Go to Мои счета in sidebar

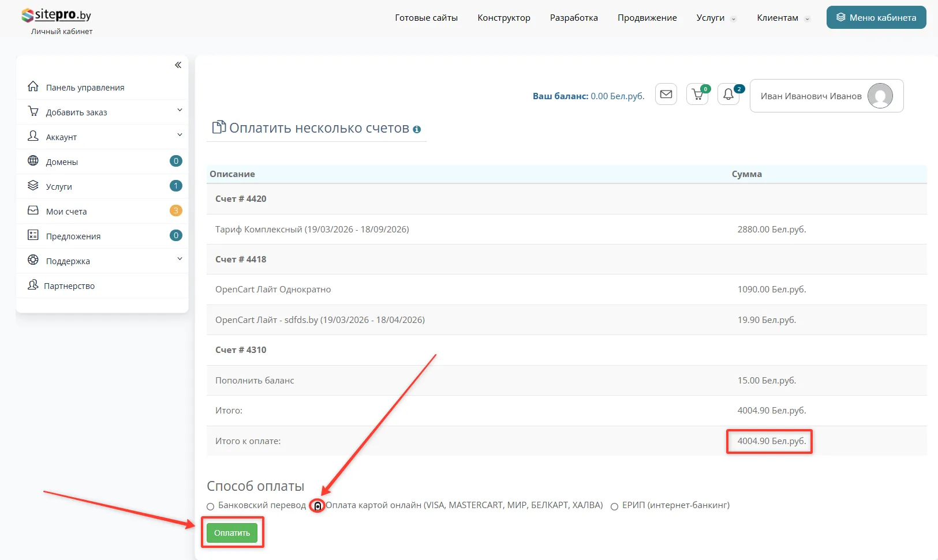tap(66, 212)
